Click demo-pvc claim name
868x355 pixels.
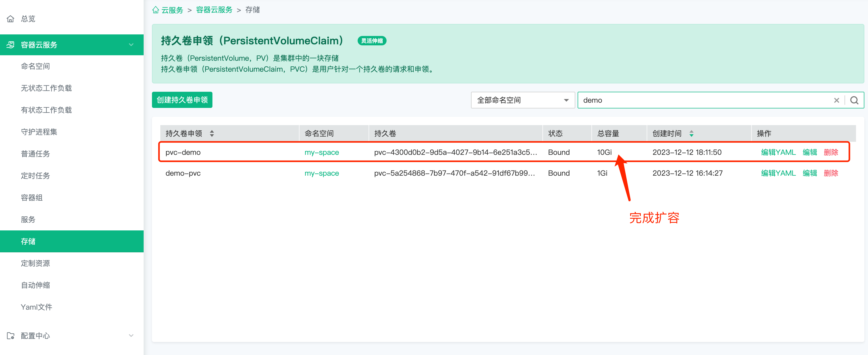pos(183,173)
